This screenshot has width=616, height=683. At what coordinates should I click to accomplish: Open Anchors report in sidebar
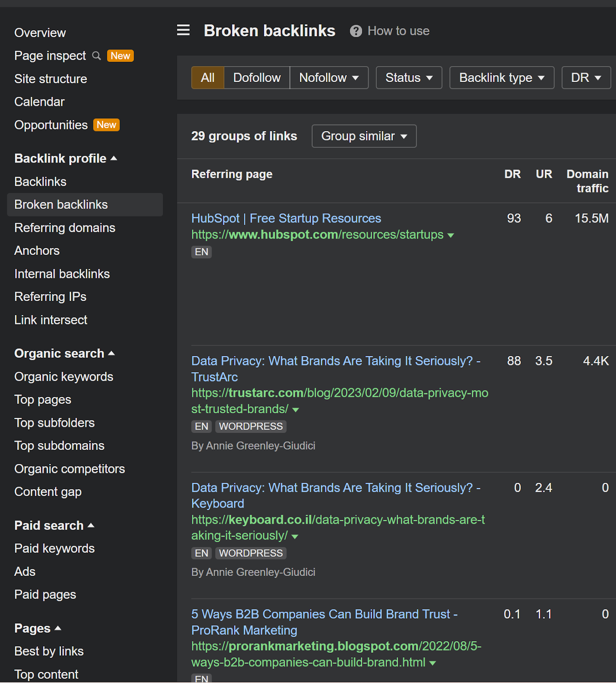click(x=37, y=251)
